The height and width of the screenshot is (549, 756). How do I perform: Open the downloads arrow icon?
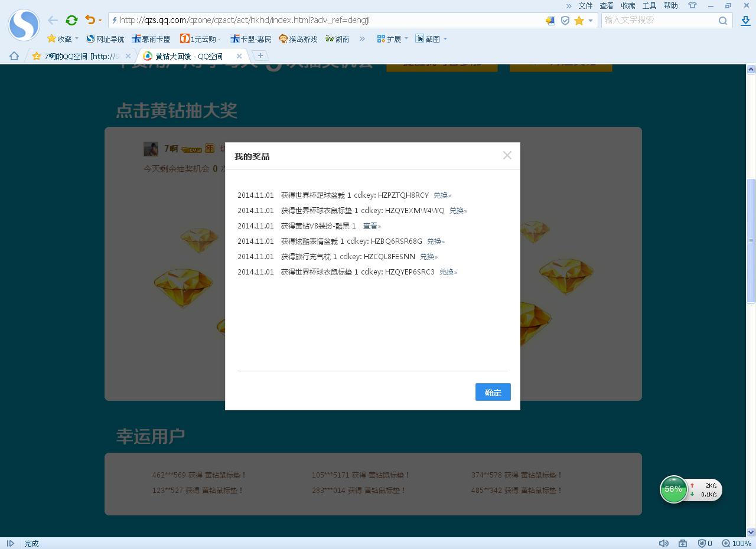[745, 21]
